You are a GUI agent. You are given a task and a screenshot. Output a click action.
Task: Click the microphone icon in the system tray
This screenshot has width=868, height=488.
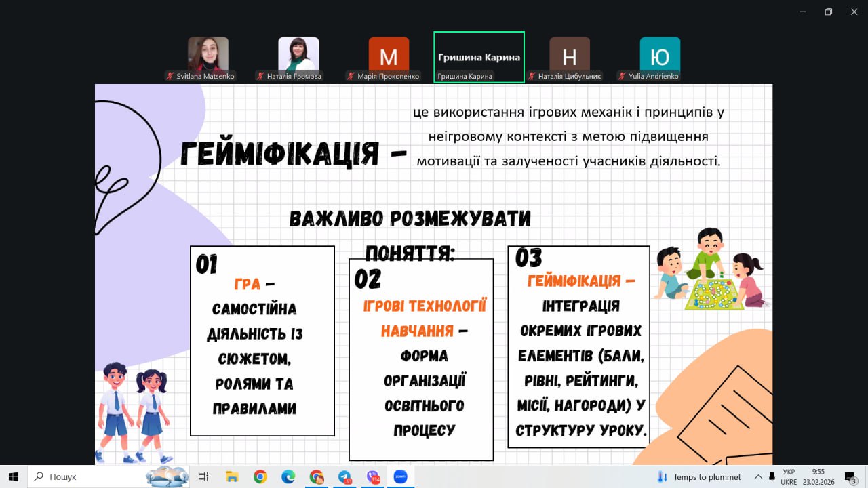[772, 476]
